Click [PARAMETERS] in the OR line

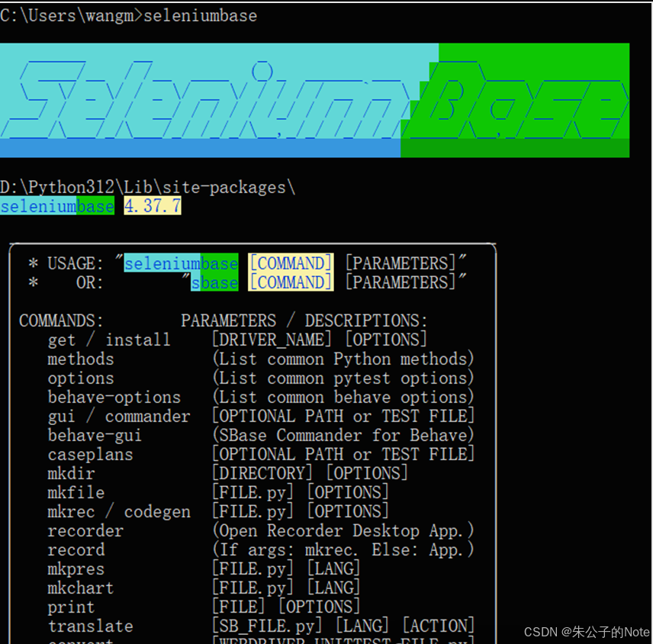pos(400,283)
